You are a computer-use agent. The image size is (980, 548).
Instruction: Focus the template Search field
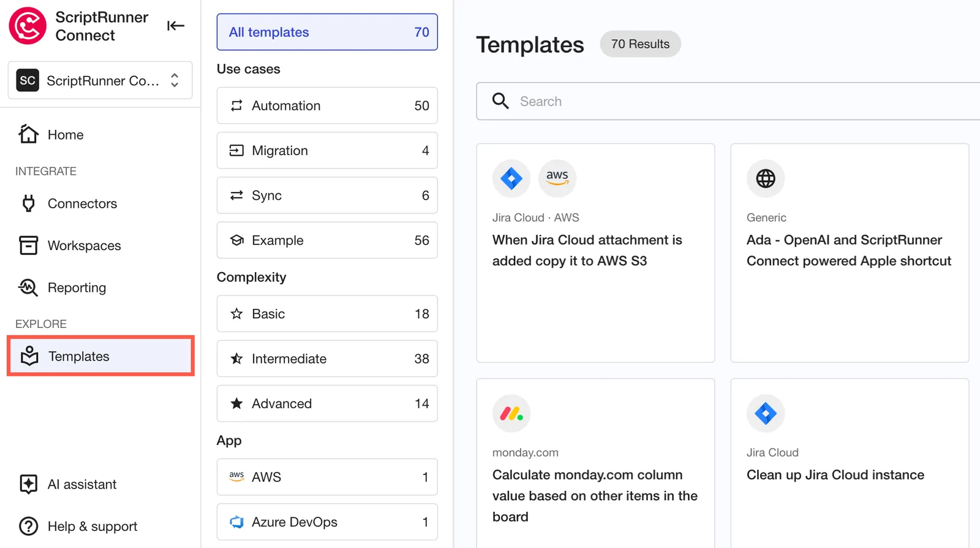coord(728,101)
